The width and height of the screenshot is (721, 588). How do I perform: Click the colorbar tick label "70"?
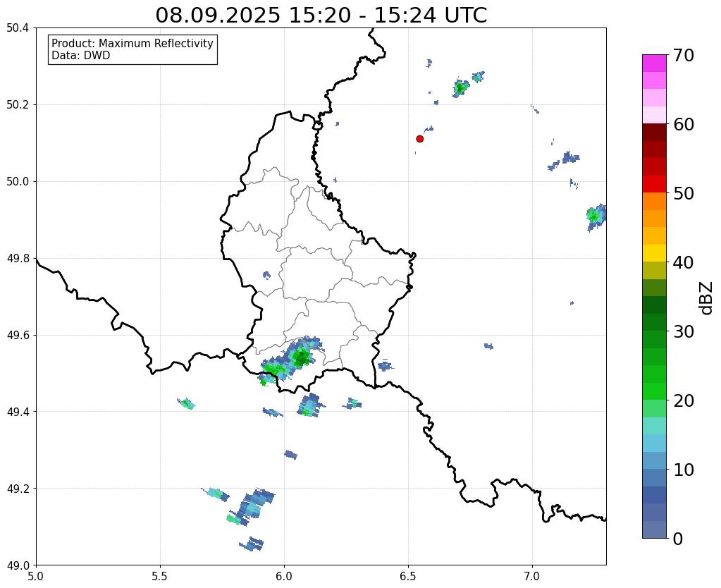[x=684, y=55]
